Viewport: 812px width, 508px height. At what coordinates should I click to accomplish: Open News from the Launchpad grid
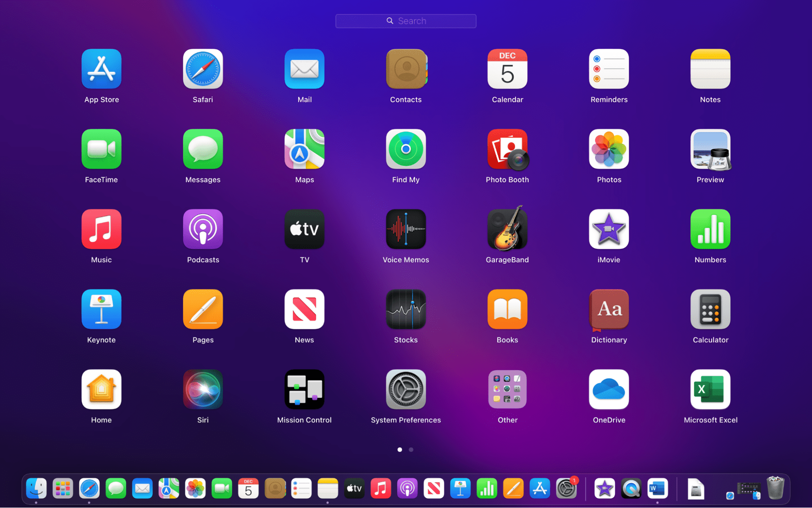(304, 309)
